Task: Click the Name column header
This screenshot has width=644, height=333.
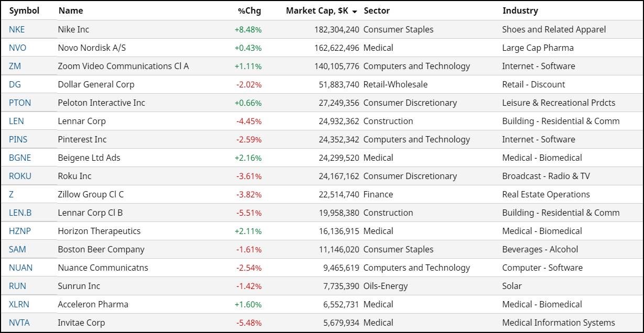Action: (71, 10)
